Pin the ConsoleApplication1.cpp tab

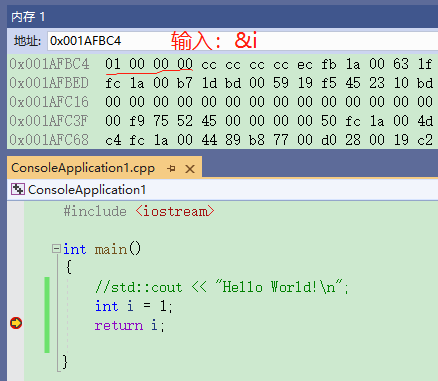pos(171,169)
